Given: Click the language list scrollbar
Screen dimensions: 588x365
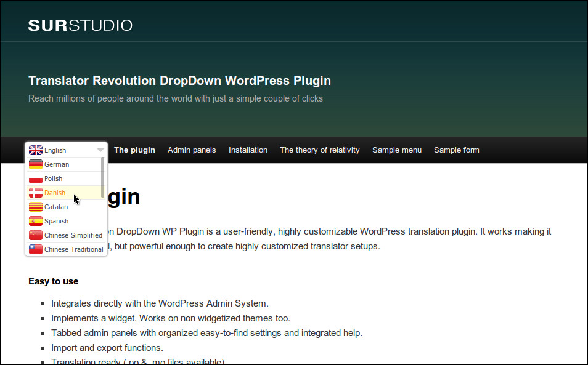Looking at the screenshot, I should (102, 177).
